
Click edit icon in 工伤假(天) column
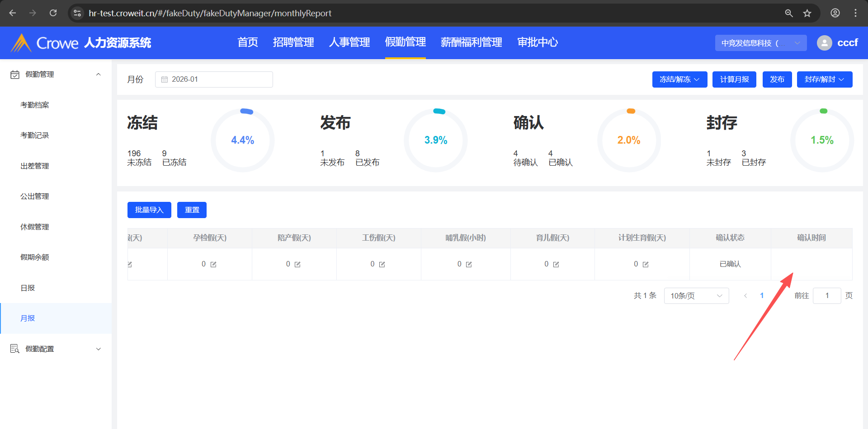(x=382, y=265)
